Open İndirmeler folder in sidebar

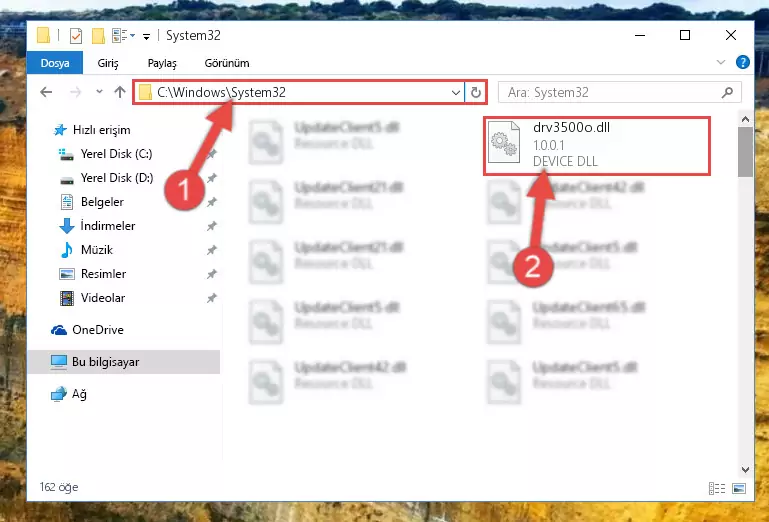click(x=107, y=226)
